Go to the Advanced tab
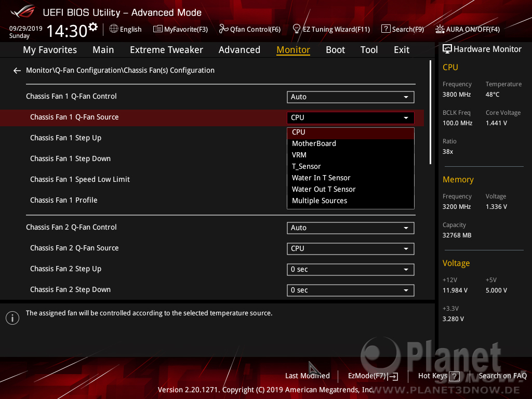The height and width of the screenshot is (399, 532). point(239,50)
